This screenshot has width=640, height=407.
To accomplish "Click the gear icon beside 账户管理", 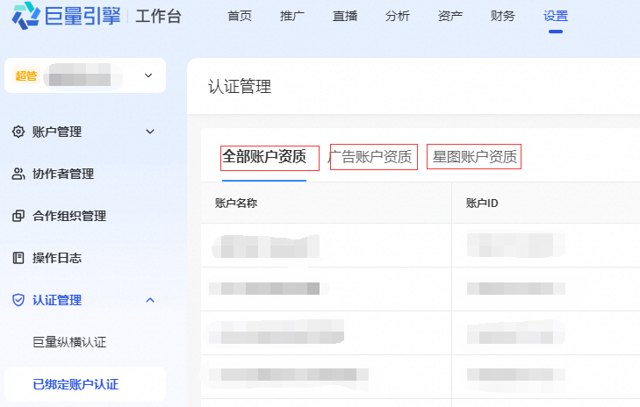I will (18, 131).
